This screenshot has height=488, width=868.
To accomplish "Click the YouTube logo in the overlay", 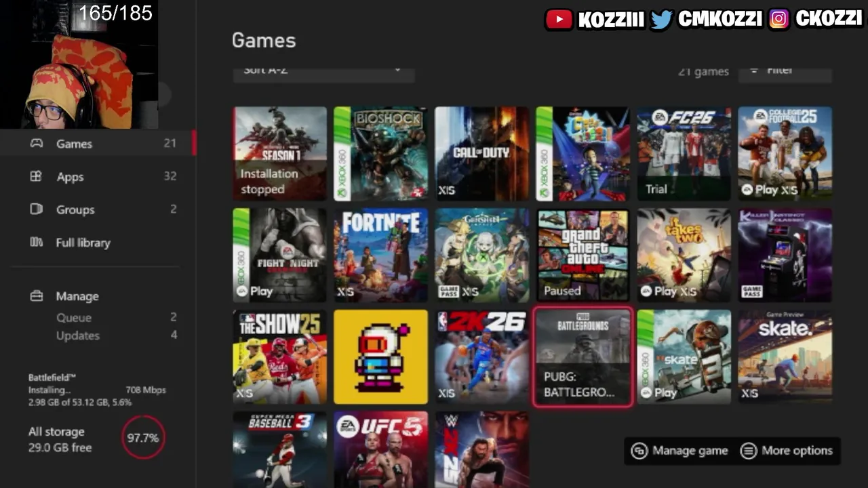I will 559,19.
